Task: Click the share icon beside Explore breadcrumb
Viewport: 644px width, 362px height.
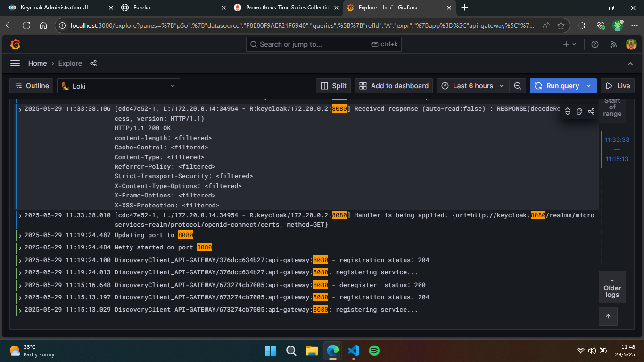Action: pos(93,63)
